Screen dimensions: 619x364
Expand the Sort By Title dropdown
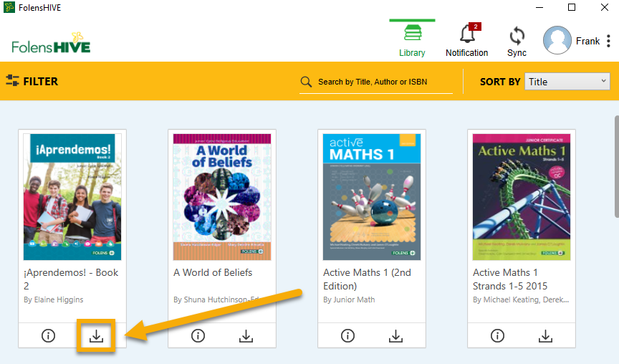point(567,82)
